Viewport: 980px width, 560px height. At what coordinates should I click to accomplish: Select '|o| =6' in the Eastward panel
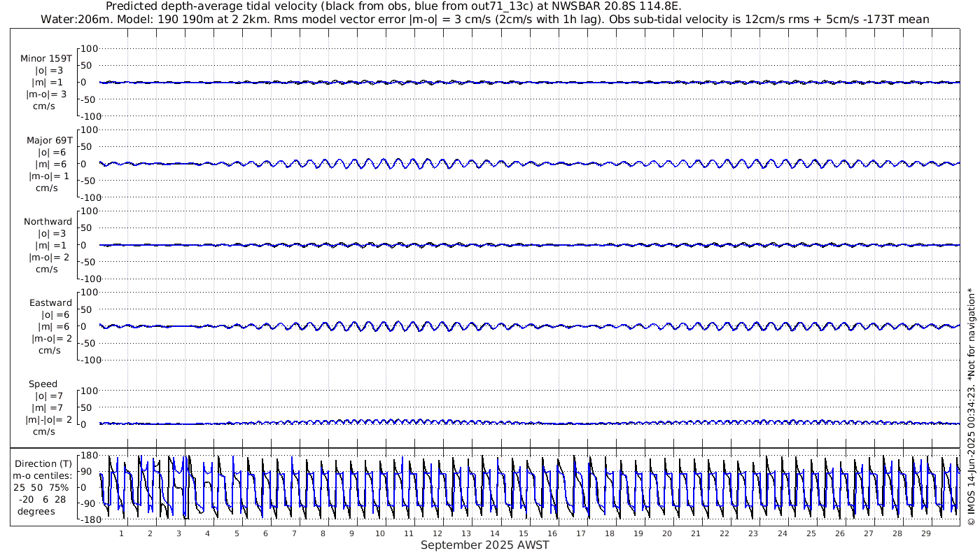click(54, 314)
